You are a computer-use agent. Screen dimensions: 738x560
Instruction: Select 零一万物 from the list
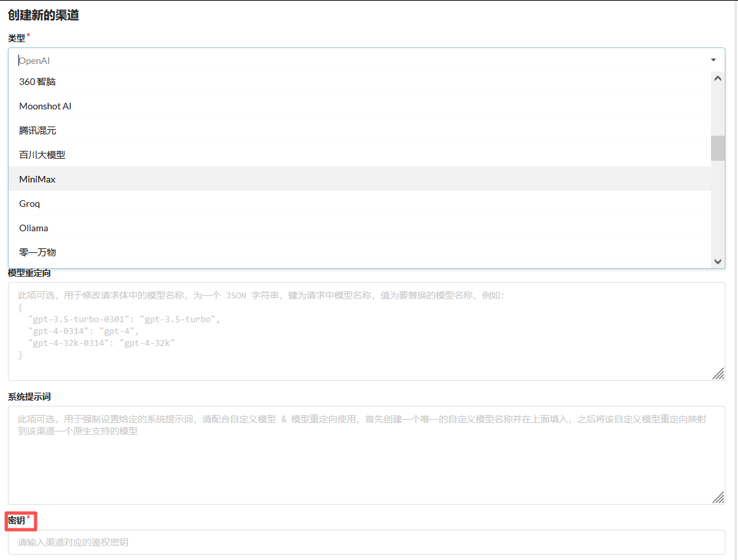[x=360, y=253]
